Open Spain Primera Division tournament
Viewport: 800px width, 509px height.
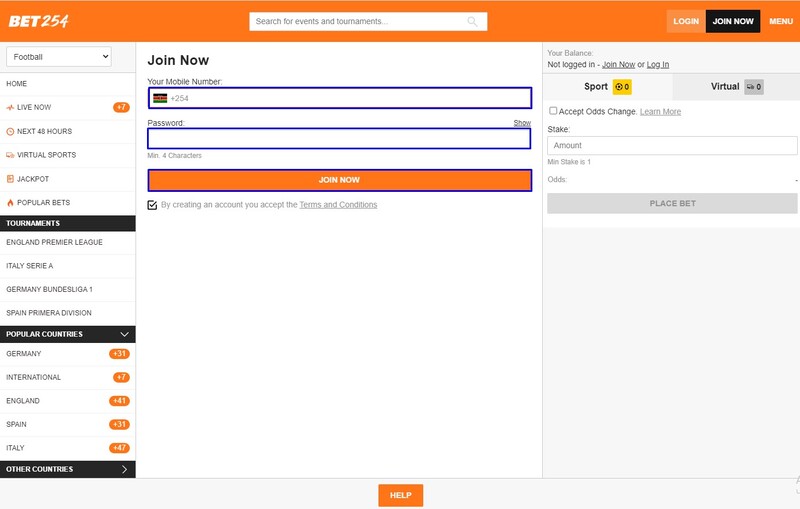(67, 313)
